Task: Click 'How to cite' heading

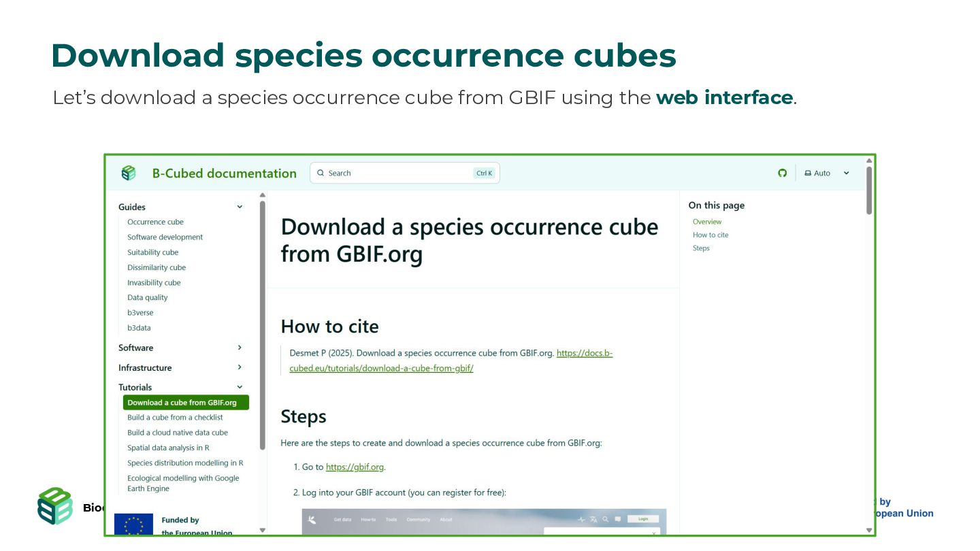Action: pos(329,327)
